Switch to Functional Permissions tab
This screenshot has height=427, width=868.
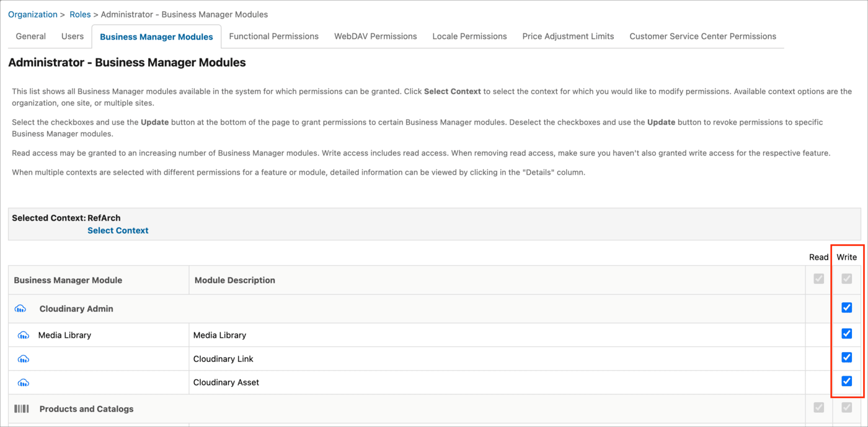[273, 36]
